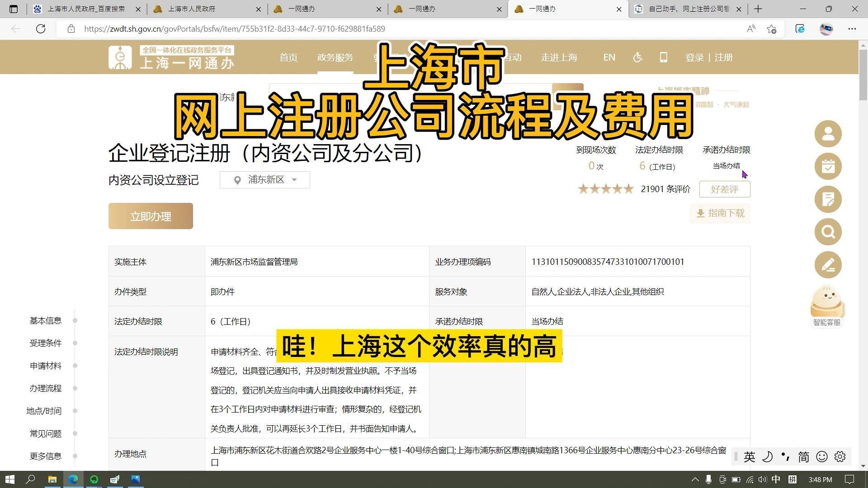Refresh the page with the reload icon

41,29
